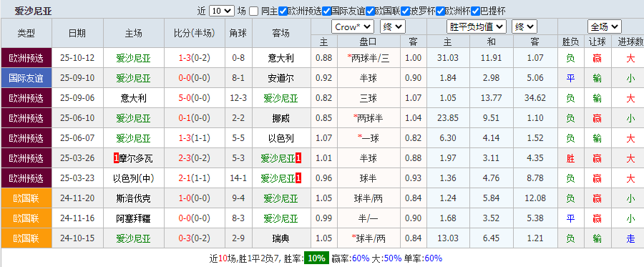Image resolution: width=644 pixels, height=267 pixels.
Task: Click the 比分(半场) column header
Action: click(x=195, y=33)
